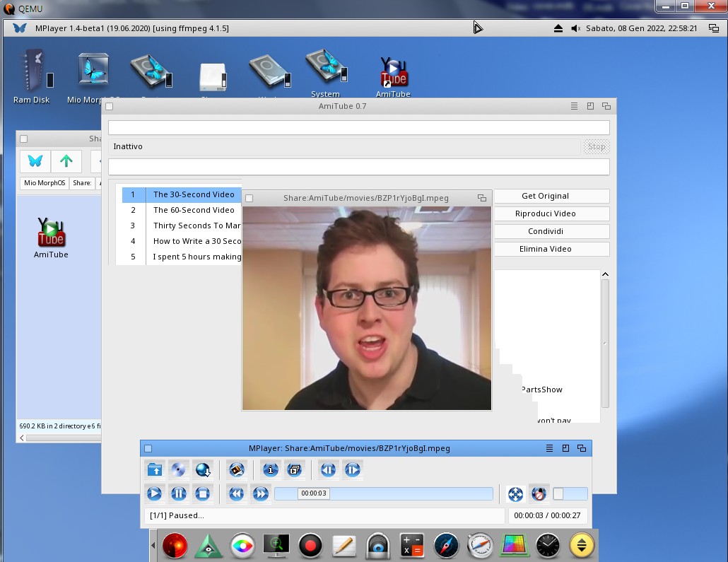728x562 pixels.
Task: Toggle the speaker volume icon in top bar
Action: pyautogui.click(x=575, y=28)
